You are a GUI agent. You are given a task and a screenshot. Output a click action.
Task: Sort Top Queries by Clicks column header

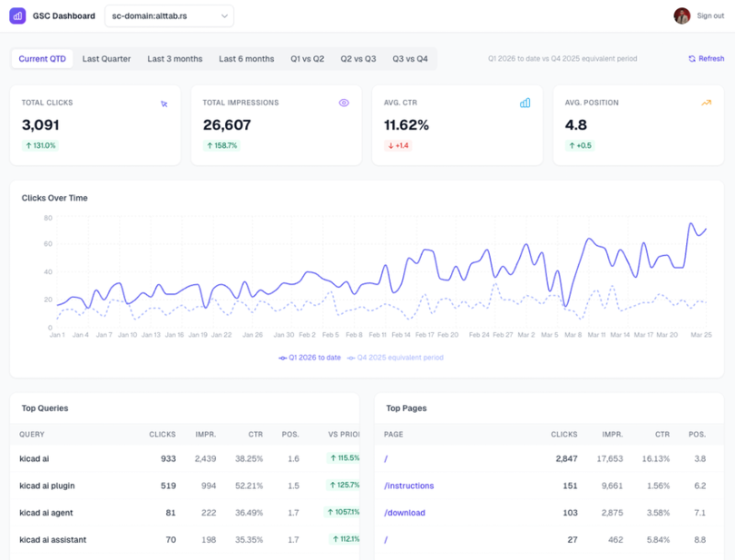[162, 435]
